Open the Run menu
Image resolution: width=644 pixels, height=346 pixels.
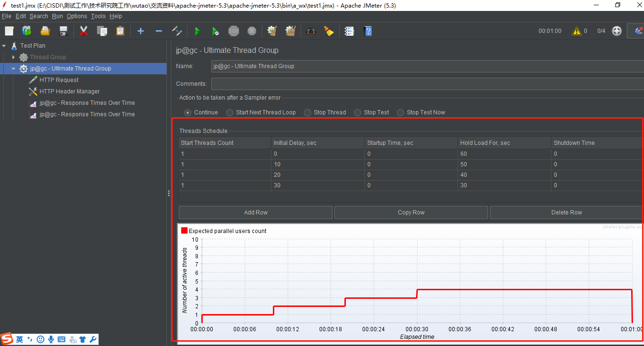point(57,16)
